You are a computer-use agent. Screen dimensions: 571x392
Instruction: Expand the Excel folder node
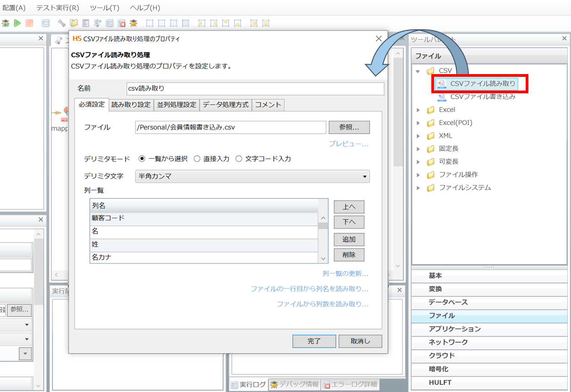(x=418, y=110)
